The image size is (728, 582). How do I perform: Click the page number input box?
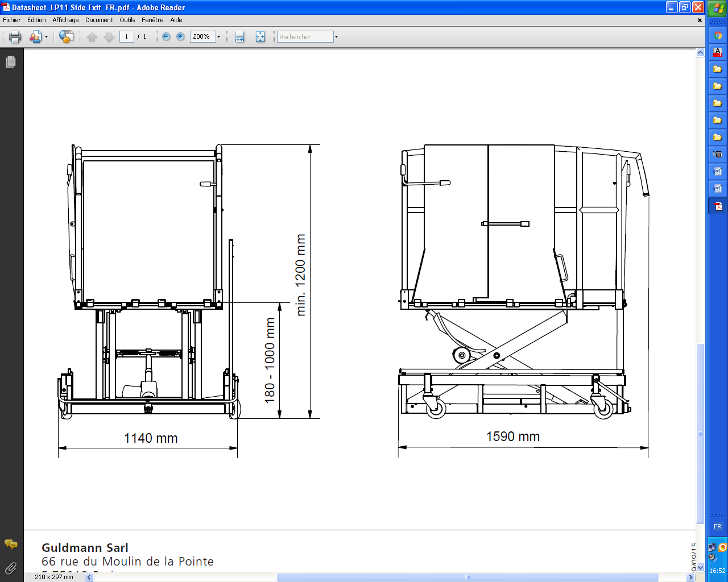[126, 37]
